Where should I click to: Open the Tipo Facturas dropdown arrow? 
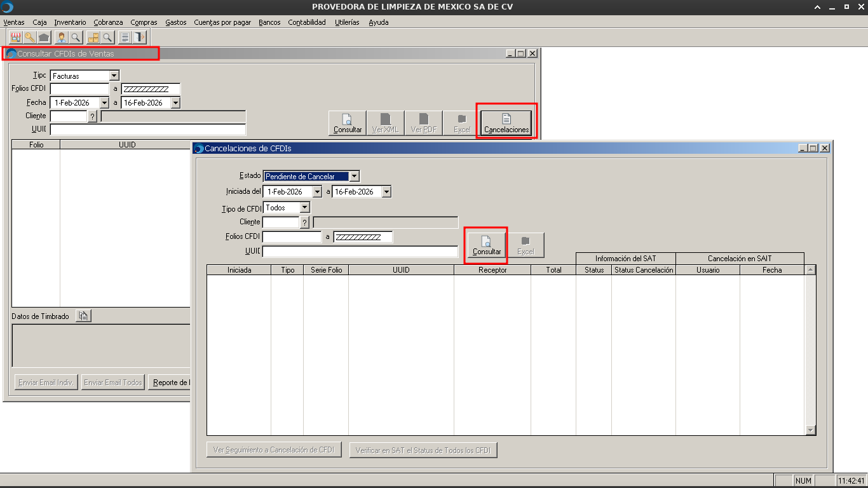point(114,76)
